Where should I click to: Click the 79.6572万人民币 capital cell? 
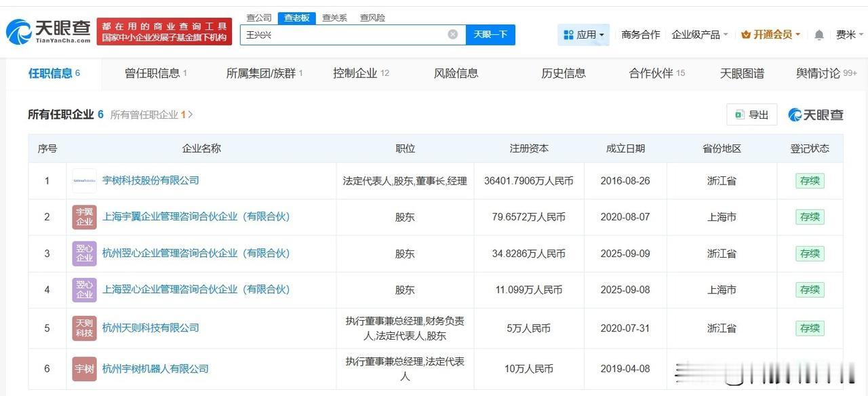529,217
